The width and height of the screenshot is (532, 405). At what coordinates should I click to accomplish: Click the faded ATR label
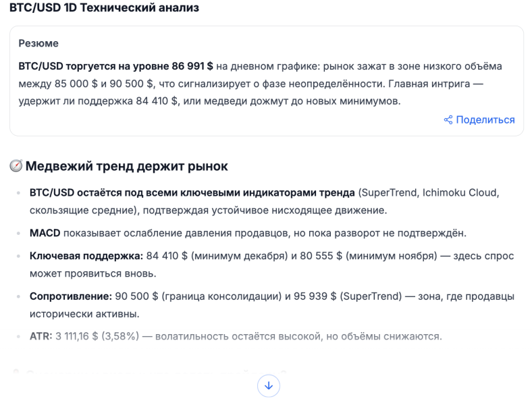[x=41, y=335]
